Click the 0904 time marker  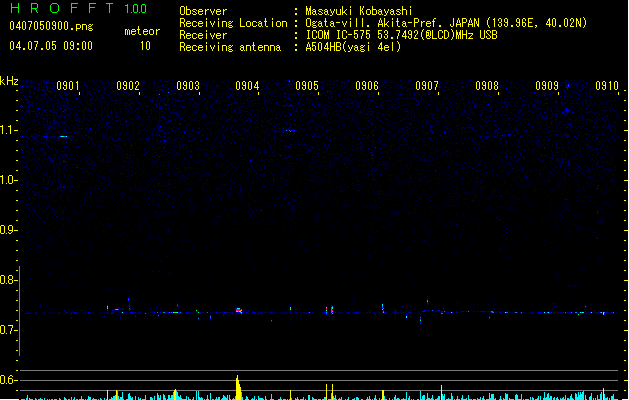[247, 86]
